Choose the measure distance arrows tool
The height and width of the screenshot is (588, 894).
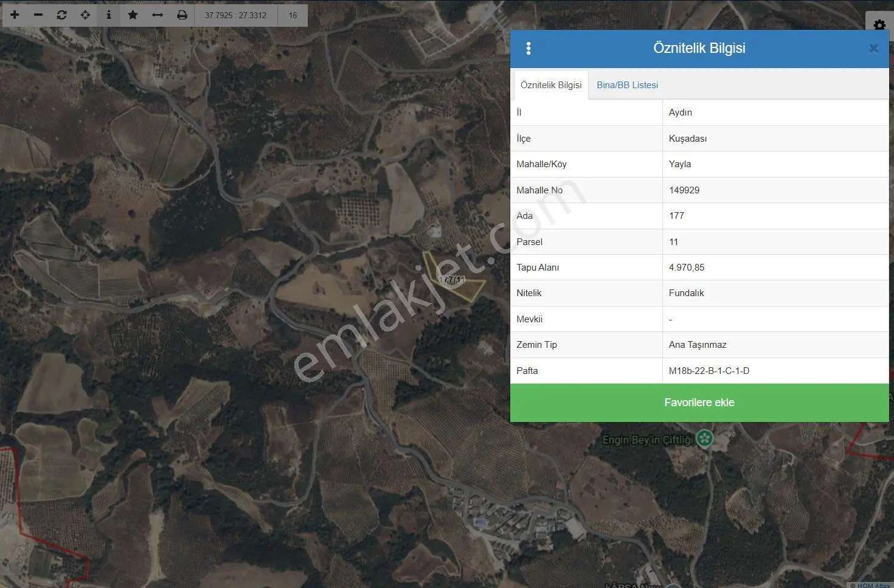point(158,15)
